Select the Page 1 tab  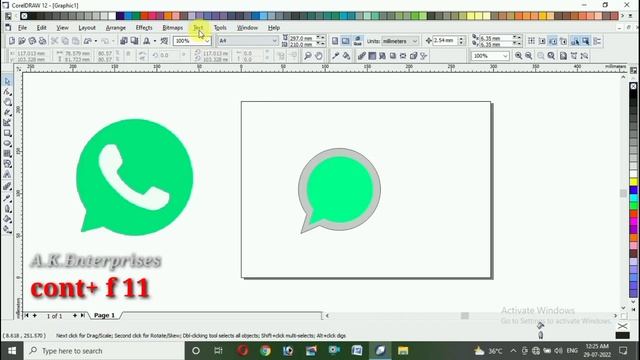coord(104,316)
